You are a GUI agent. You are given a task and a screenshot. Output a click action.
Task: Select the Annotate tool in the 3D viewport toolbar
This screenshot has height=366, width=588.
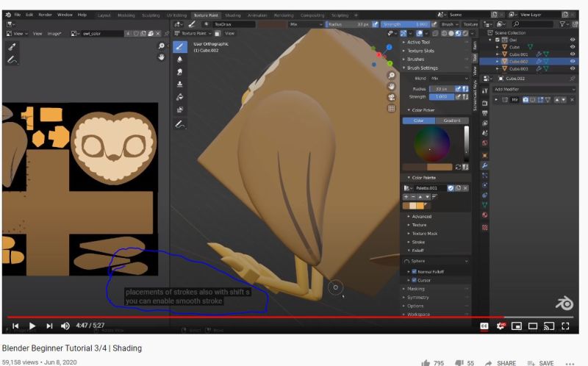[x=179, y=124]
